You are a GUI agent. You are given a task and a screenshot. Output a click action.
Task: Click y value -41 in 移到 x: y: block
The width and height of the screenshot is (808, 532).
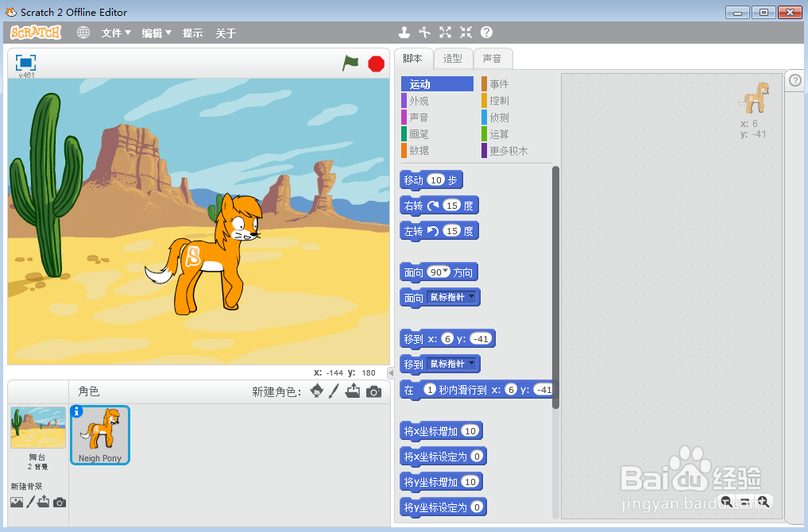481,338
